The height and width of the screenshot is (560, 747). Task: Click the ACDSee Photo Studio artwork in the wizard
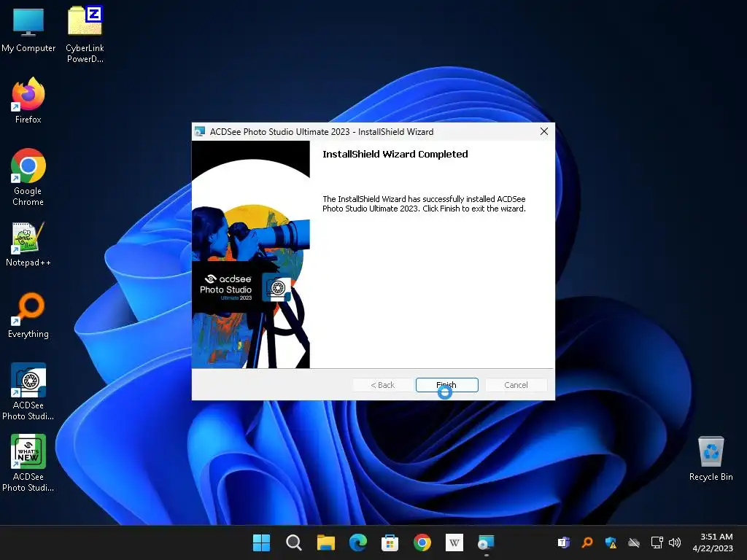click(251, 254)
